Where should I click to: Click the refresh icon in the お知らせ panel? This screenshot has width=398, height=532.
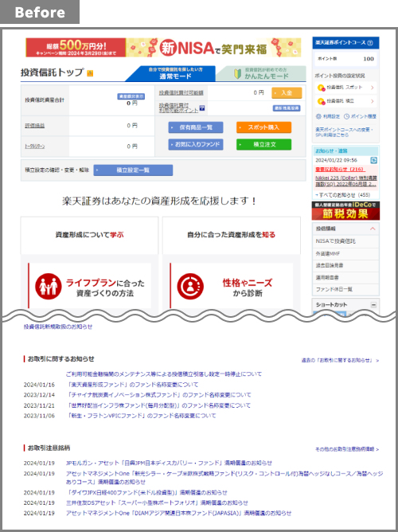coord(373,160)
